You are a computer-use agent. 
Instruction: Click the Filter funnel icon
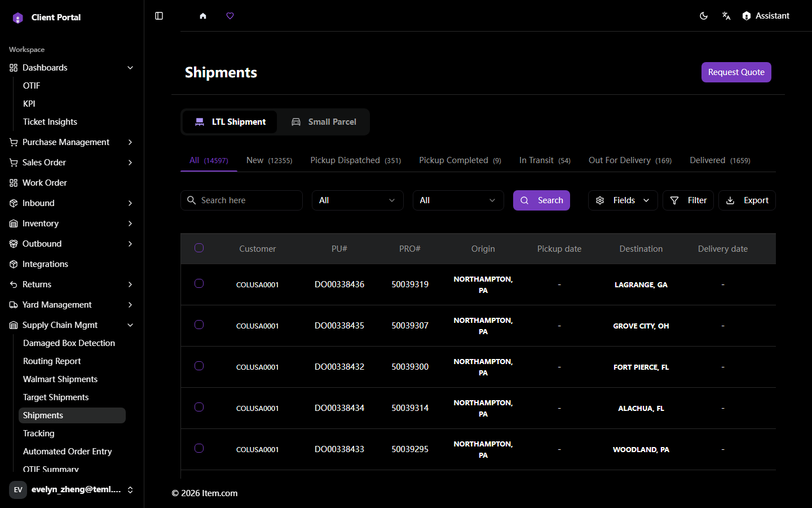pyautogui.click(x=674, y=200)
